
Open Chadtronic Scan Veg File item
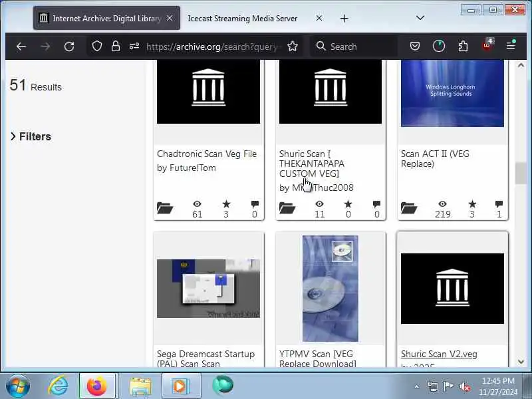tap(207, 154)
